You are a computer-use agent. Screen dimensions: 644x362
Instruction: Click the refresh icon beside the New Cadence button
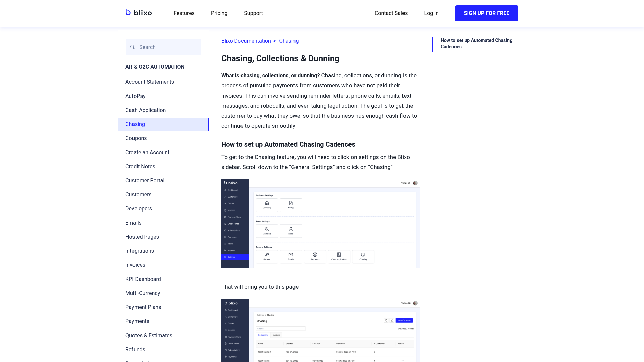coord(386,320)
